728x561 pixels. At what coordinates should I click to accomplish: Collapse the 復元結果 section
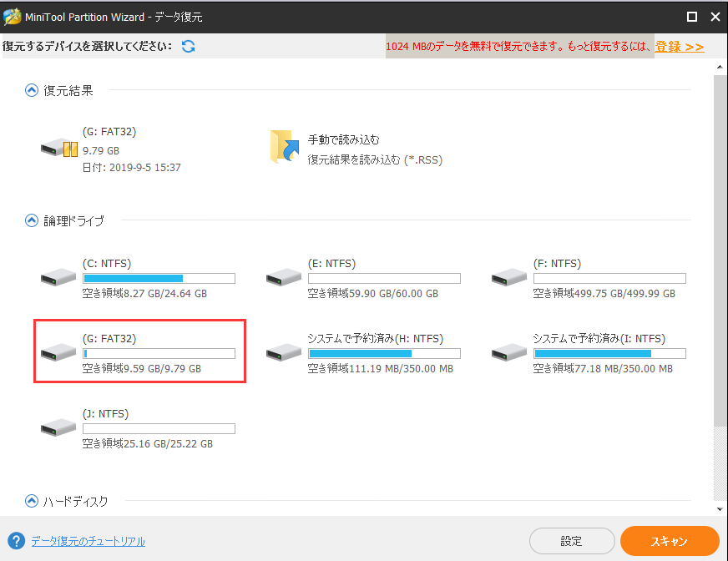click(x=32, y=91)
